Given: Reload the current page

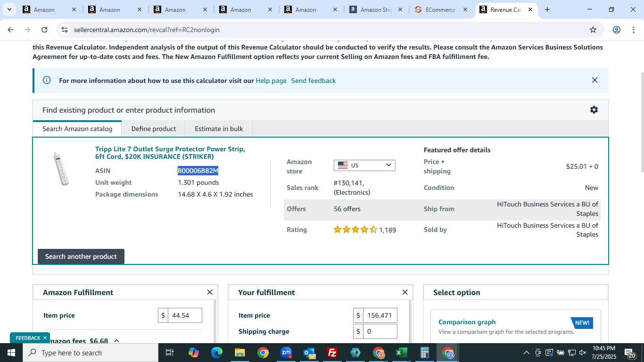Looking at the screenshot, I should 44,30.
